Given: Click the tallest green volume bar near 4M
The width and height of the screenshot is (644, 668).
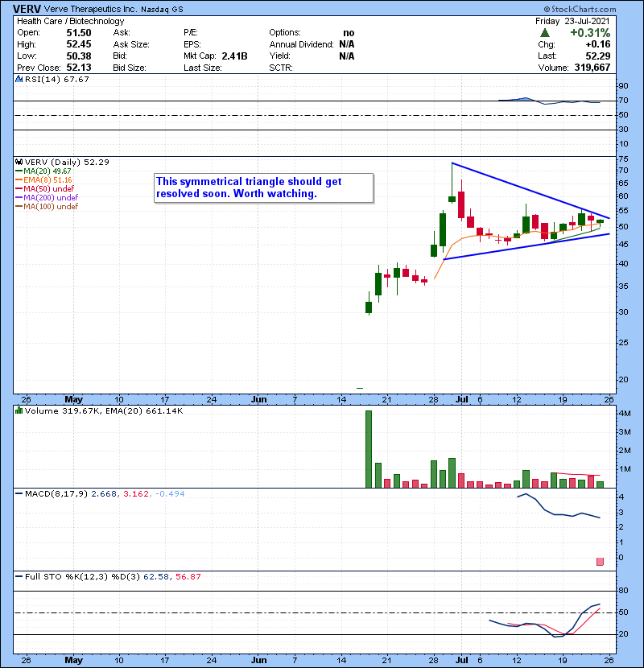Looking at the screenshot, I should click(x=369, y=449).
